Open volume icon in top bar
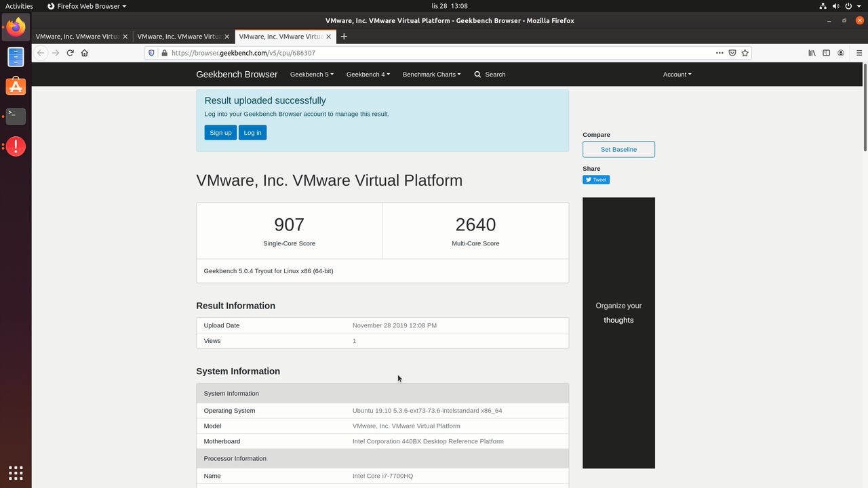The image size is (868, 488). [x=836, y=6]
